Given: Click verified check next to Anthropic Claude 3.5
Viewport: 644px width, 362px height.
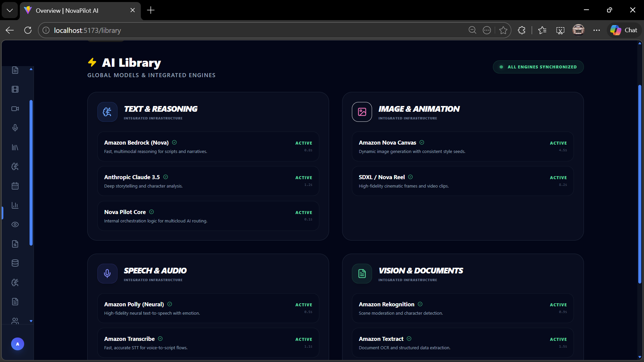Looking at the screenshot, I should (166, 177).
